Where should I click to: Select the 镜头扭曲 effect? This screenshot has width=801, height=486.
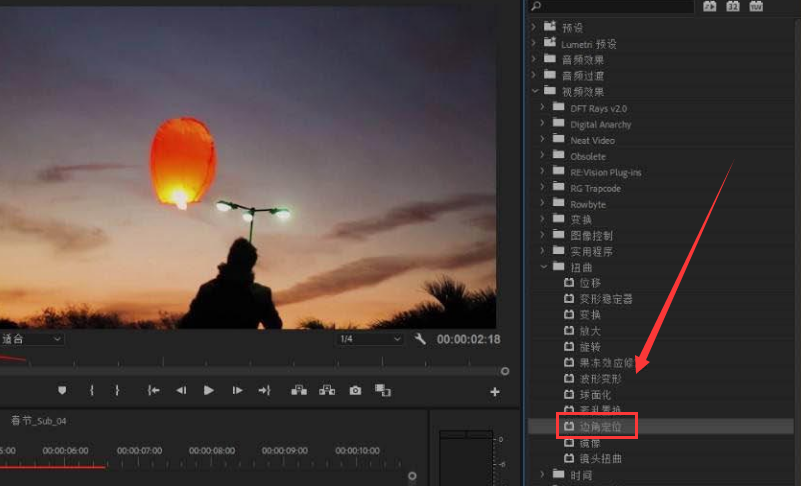tap(600, 459)
